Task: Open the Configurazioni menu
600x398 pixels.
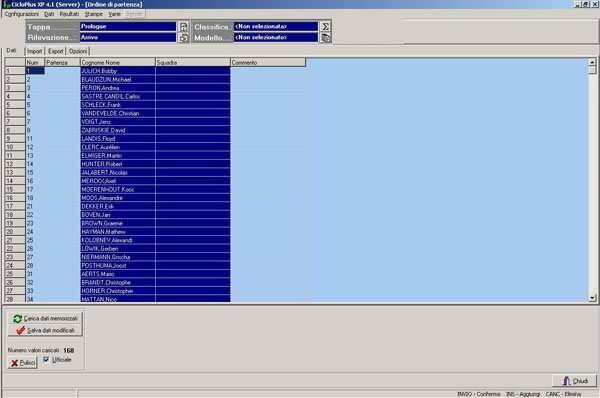Action: pos(21,14)
